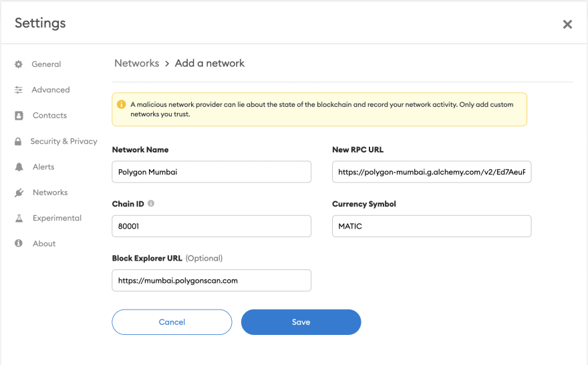Viewport: 588px width, 365px height.
Task: Click the yellow warning icon in banner
Action: click(x=122, y=104)
